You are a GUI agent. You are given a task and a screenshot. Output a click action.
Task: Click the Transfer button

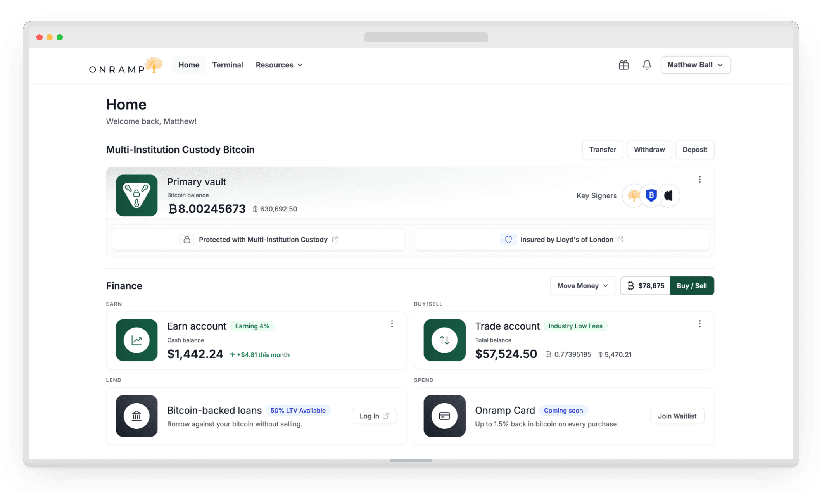(603, 150)
